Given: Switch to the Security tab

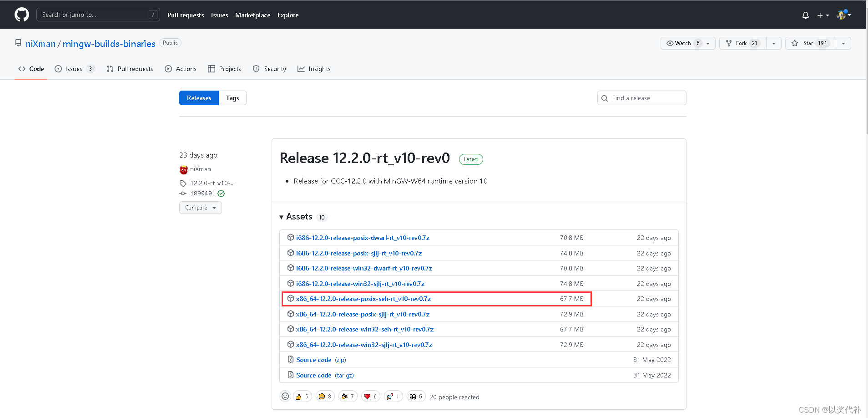Looking at the screenshot, I should [x=269, y=69].
